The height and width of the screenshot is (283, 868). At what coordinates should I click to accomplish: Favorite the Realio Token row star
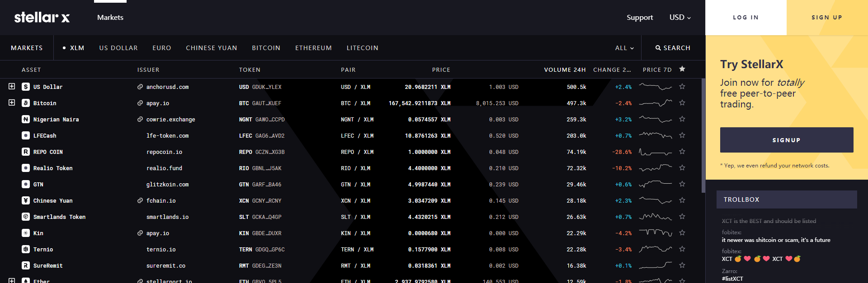[x=682, y=167]
